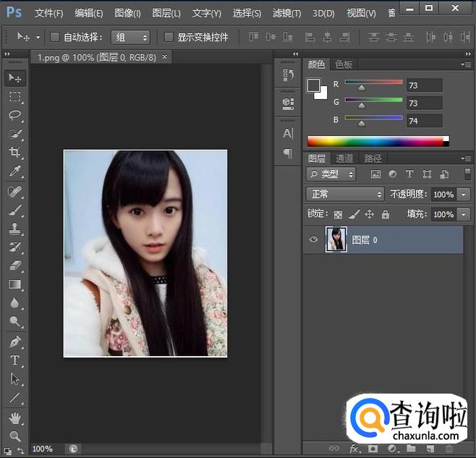This screenshot has width=476, height=458.
Task: Select the Horizontal Type tool
Action: click(14, 360)
